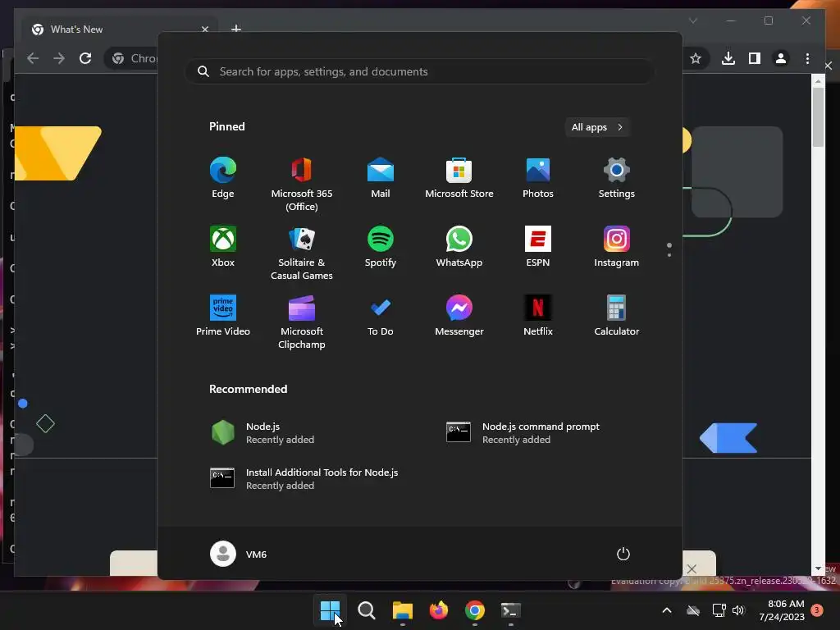This screenshot has height=630, width=840.
Task: Open network status in system tray
Action: 719,610
